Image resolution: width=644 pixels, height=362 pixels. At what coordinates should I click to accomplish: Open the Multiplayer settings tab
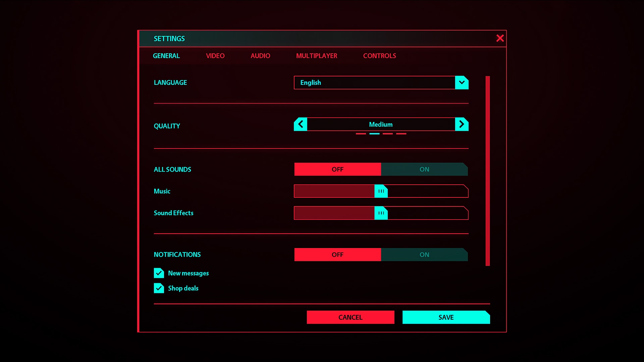[317, 56]
